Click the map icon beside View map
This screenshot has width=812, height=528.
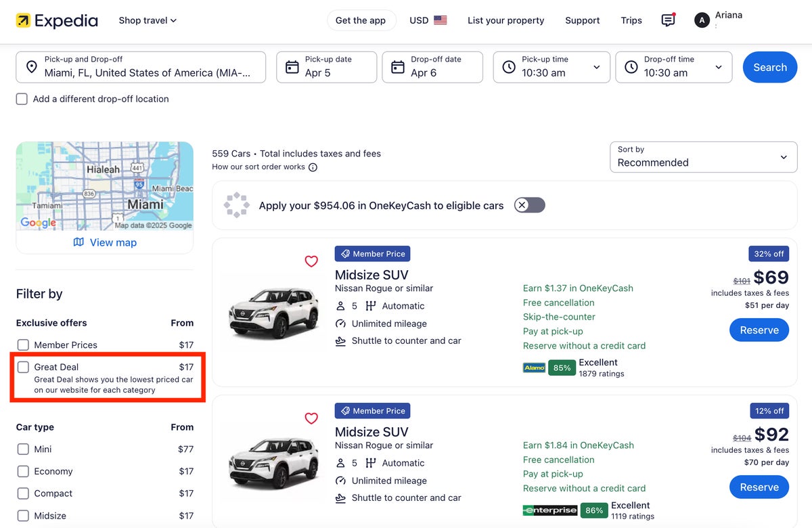(78, 242)
